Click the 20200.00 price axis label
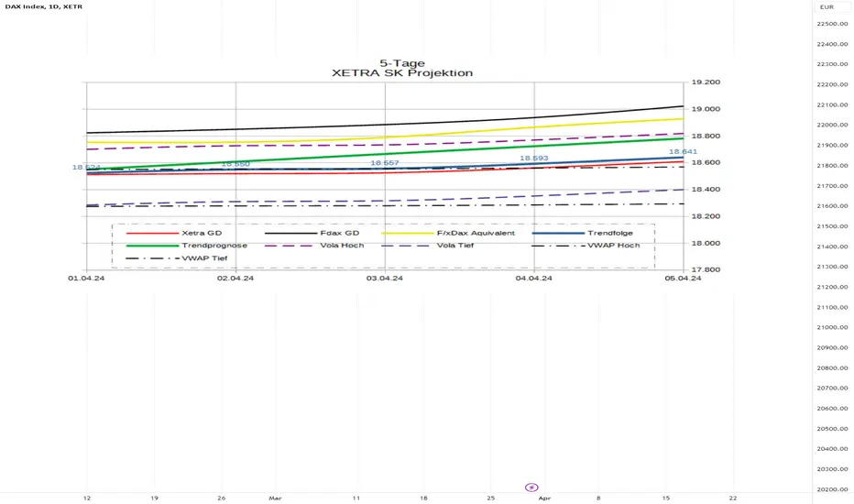This screenshot has width=854, height=504. pyautogui.click(x=832, y=489)
